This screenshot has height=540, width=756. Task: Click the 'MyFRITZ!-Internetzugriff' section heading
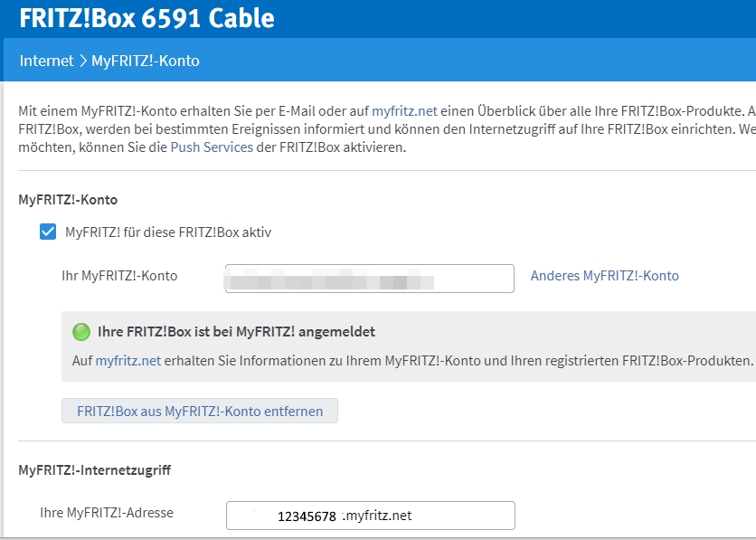click(95, 470)
